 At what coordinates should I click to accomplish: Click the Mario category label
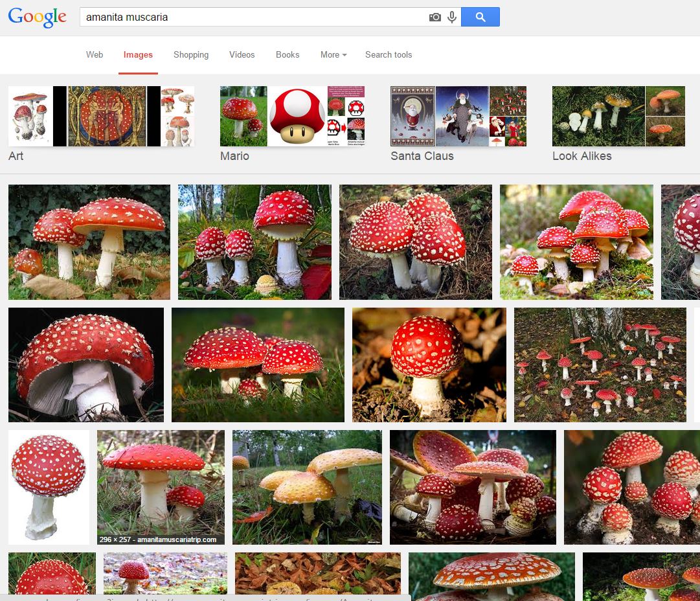(x=234, y=156)
